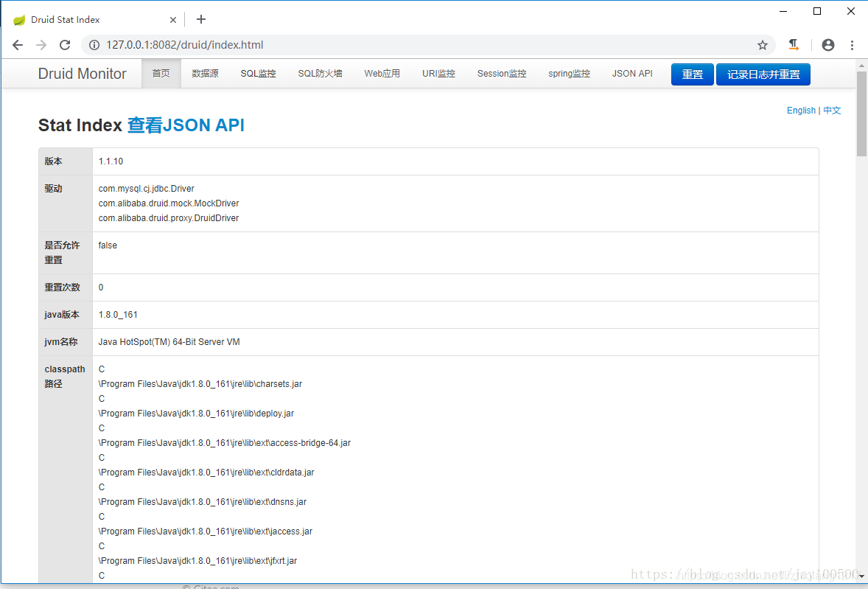
Task: Open the 首页 navigation item
Action: point(161,74)
